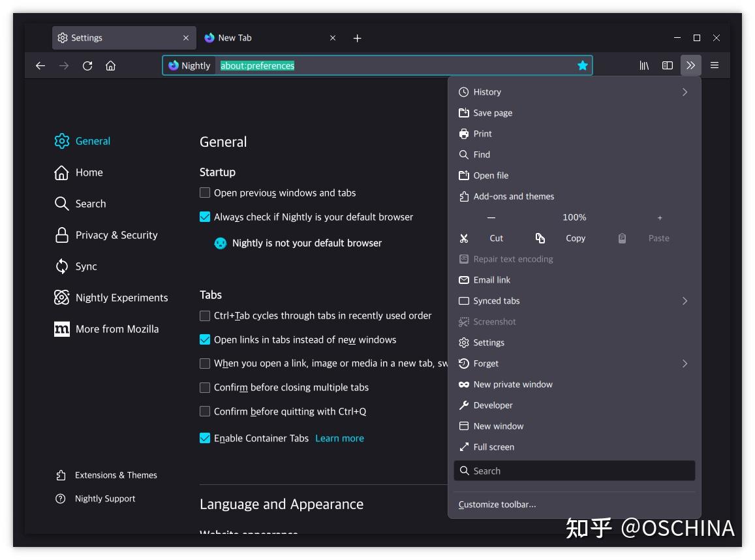
Task: Close the New Tab tab
Action: point(333,38)
